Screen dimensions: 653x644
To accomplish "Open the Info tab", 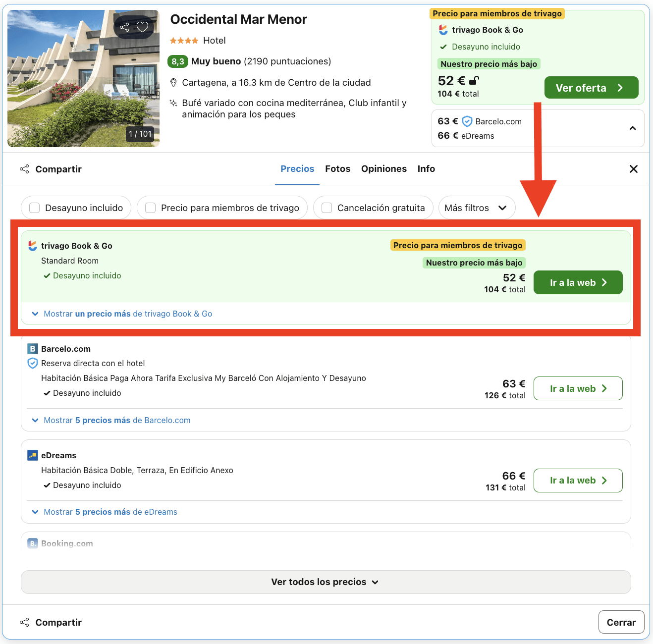I will [x=426, y=169].
